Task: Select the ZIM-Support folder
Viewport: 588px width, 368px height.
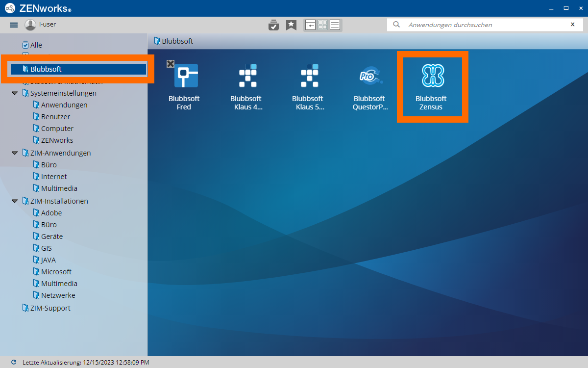Action: coord(47,308)
